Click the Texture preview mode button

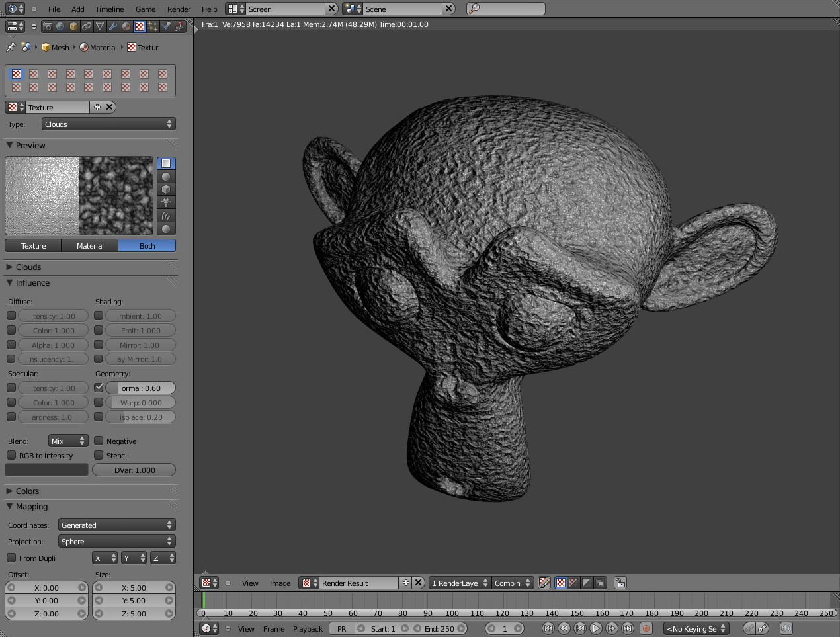[x=33, y=245]
